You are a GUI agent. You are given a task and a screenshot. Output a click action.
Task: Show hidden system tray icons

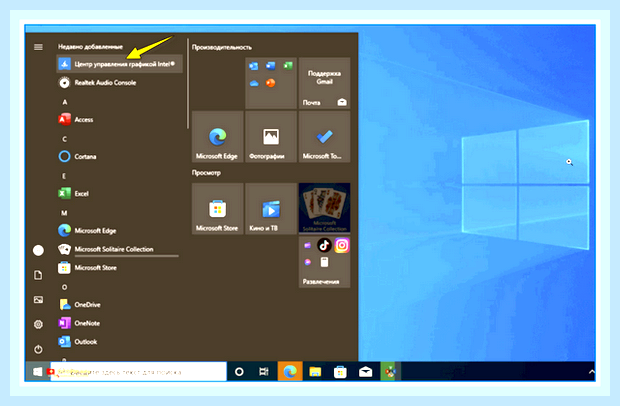591,372
